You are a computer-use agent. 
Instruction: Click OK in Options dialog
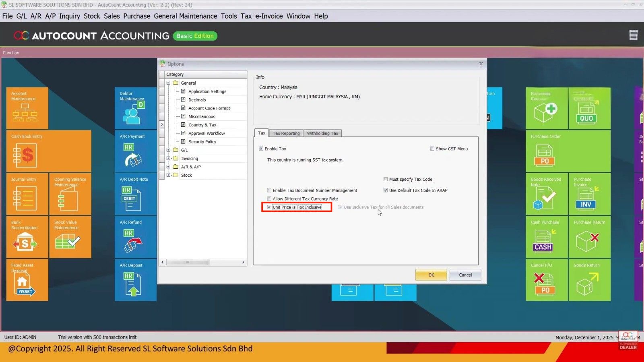pos(431,275)
